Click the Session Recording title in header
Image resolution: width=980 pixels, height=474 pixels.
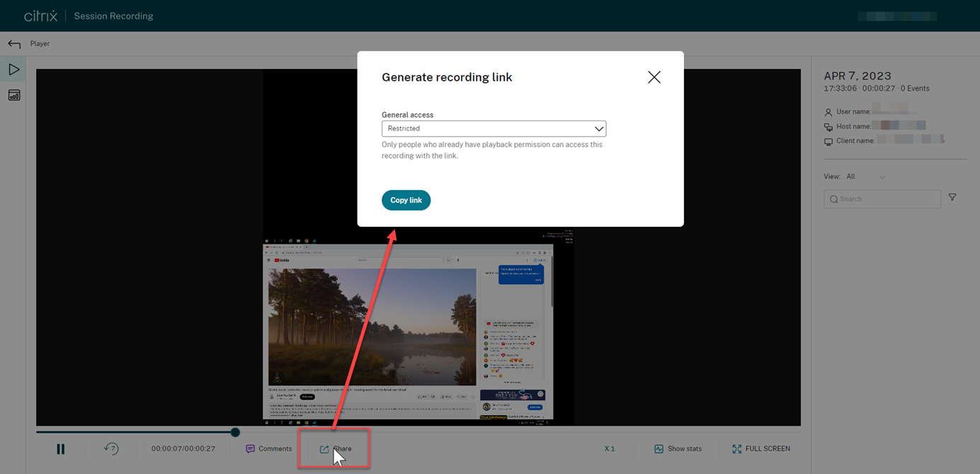[113, 15]
